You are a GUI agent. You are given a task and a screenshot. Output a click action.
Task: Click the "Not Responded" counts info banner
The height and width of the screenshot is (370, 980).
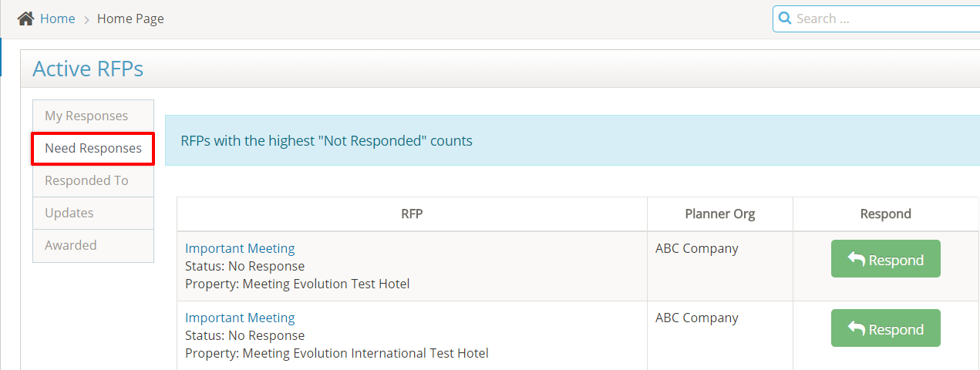326,141
